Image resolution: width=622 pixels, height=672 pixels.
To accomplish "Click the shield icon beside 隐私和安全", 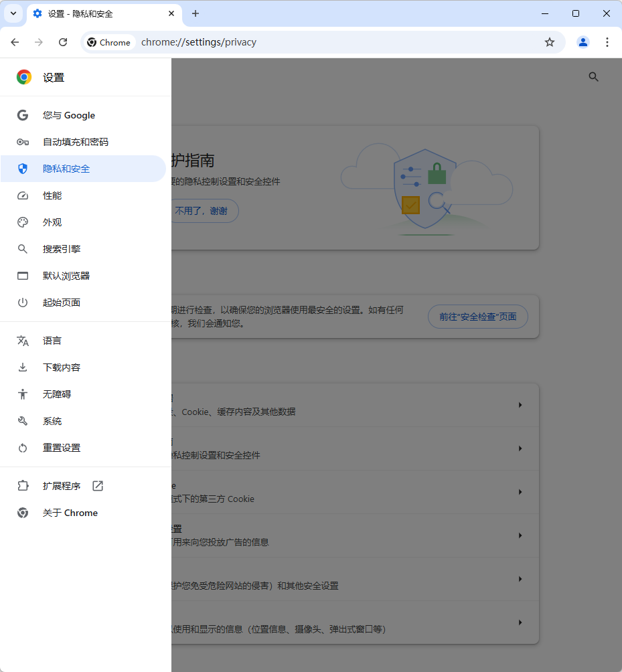I will pos(22,168).
